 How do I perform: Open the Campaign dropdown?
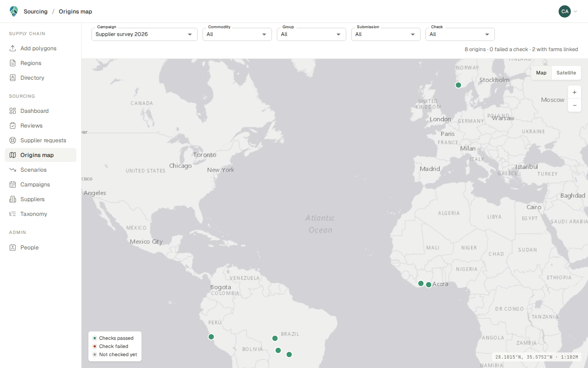pos(145,34)
